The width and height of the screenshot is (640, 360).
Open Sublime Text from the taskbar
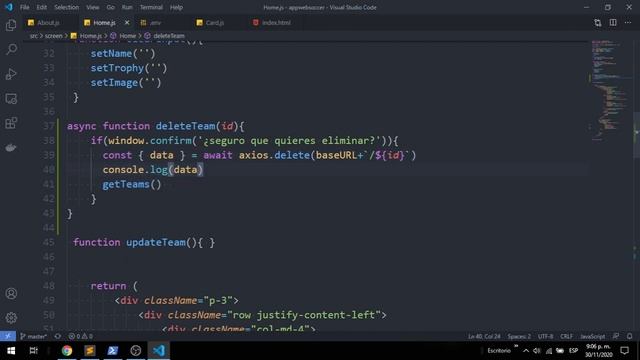tap(90, 351)
